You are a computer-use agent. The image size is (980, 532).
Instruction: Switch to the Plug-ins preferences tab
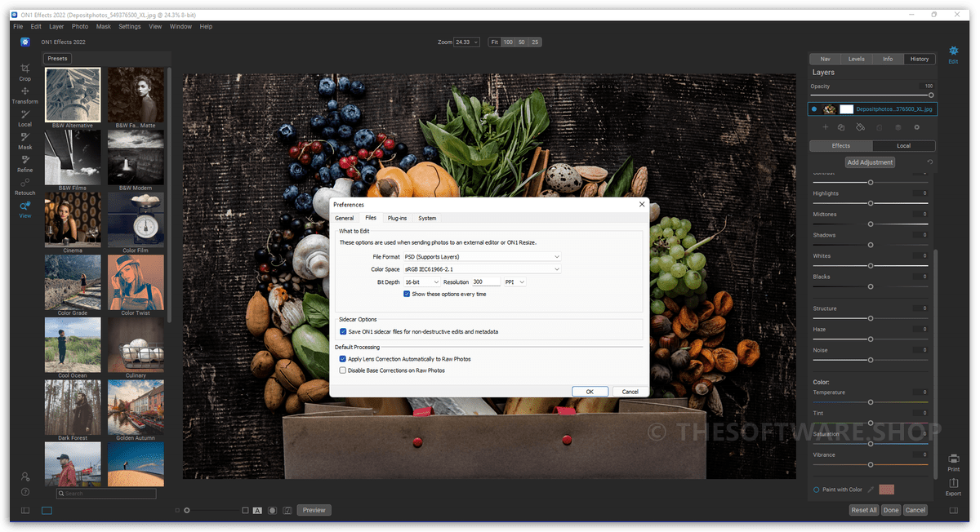pyautogui.click(x=398, y=218)
